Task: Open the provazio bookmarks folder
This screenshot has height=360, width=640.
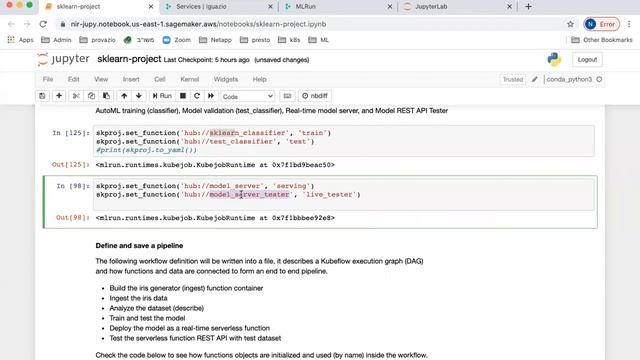Action: (97, 40)
